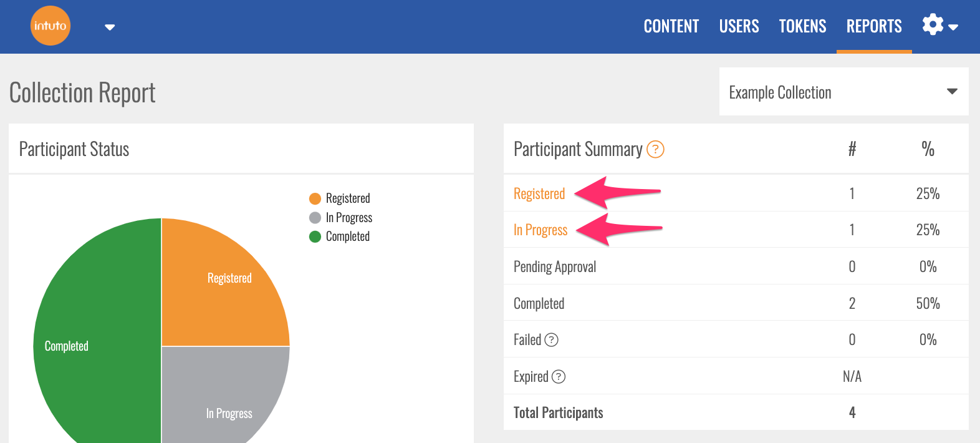
Task: Click the Expired help question icon
Action: tap(559, 377)
